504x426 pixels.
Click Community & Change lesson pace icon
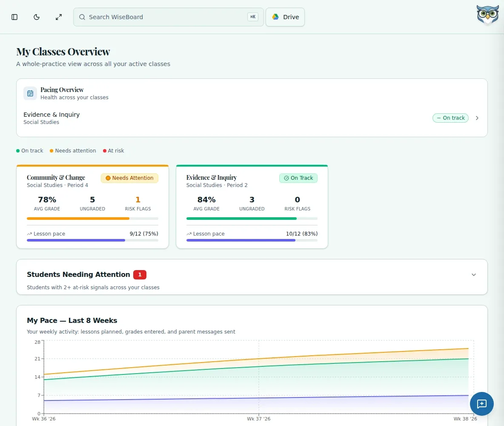29,234
